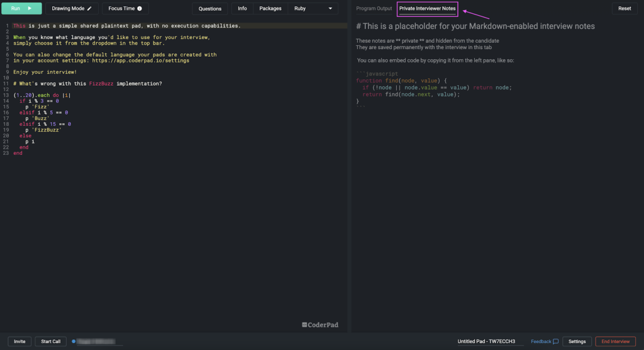Select the Private Interviewer Notes tab
Screen dimensions: 644x350
[427, 9]
